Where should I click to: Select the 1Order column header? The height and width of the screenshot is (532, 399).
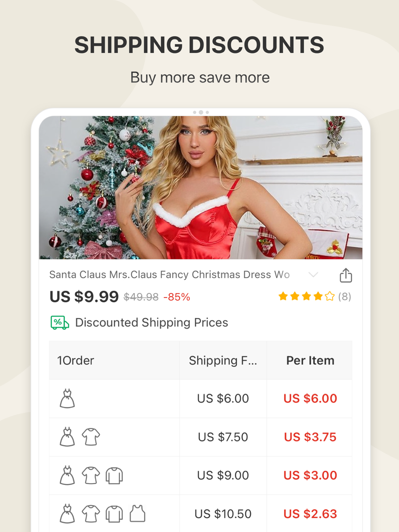75,361
